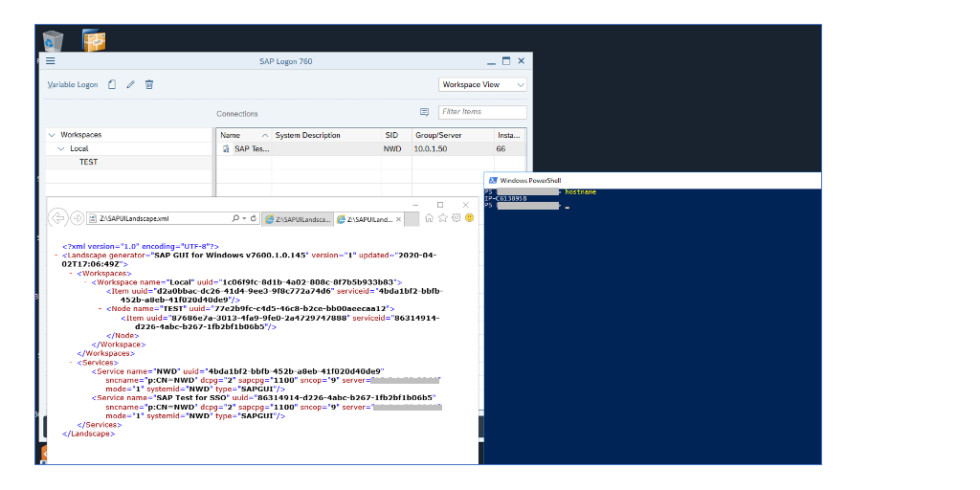Sort by the Name column header

coord(245,135)
